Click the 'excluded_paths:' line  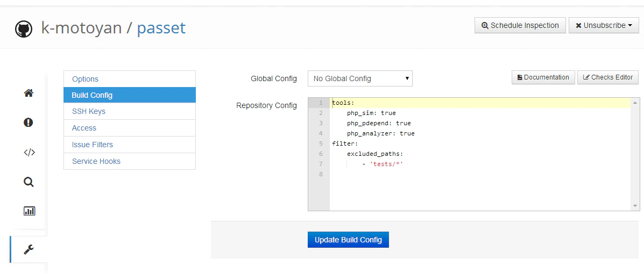pos(375,154)
